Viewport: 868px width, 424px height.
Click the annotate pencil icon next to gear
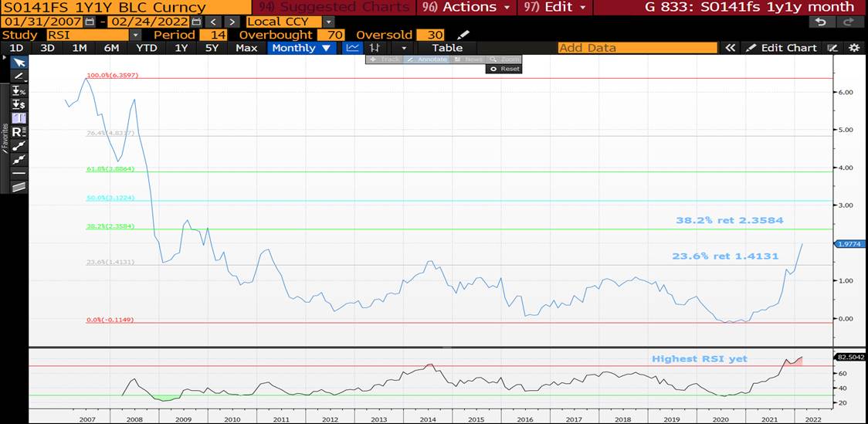832,48
